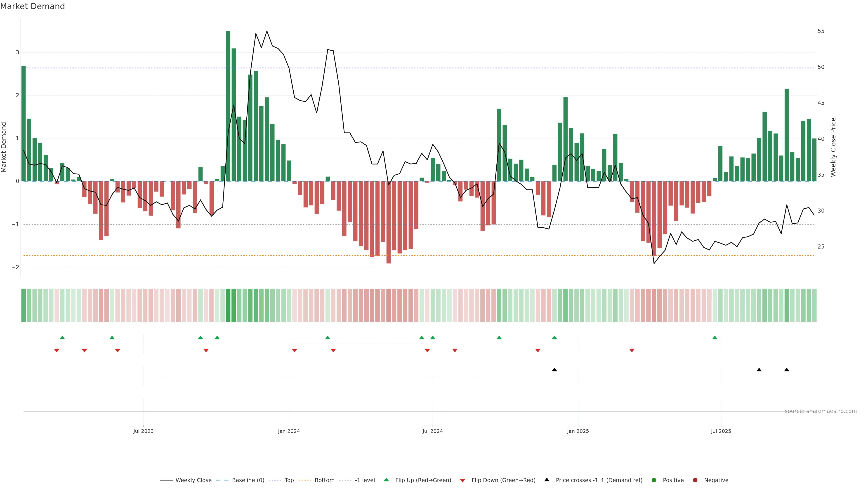The height and width of the screenshot is (488, 868).
Task: Toggle the Flip Down red triangle legend icon
Action: tap(462, 480)
